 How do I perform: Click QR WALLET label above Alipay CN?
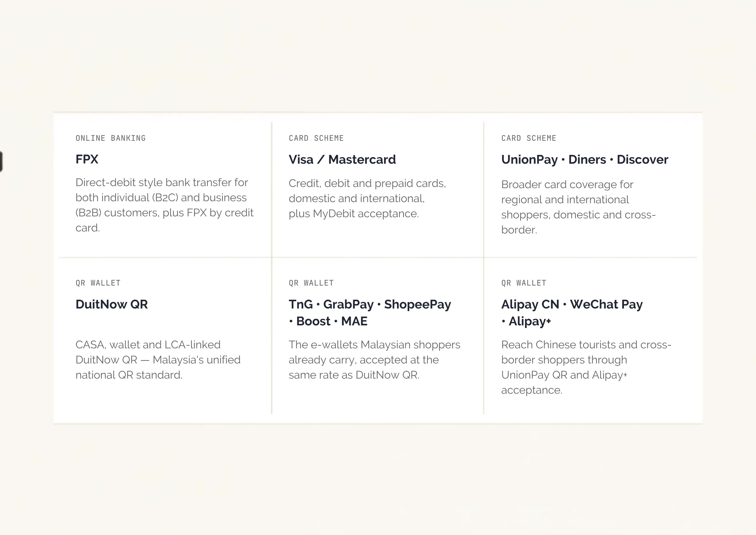pyautogui.click(x=524, y=283)
